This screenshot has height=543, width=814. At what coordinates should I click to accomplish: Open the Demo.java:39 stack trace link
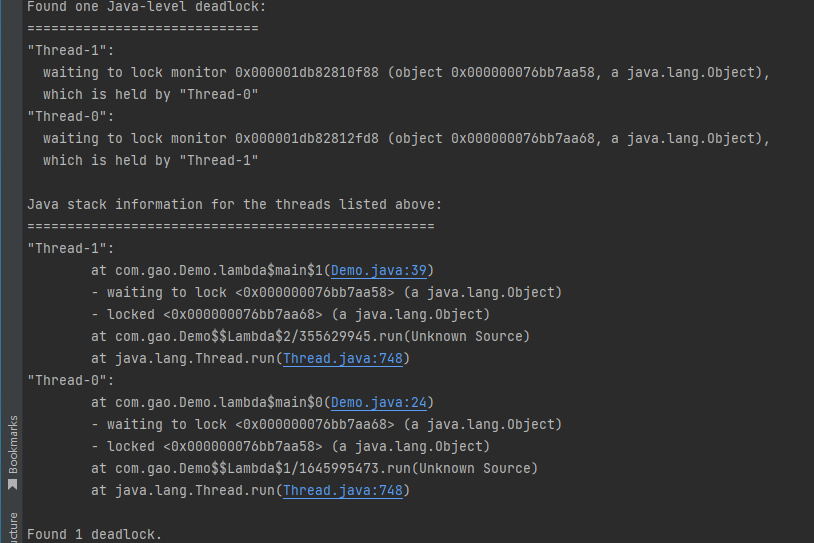pyautogui.click(x=378, y=270)
